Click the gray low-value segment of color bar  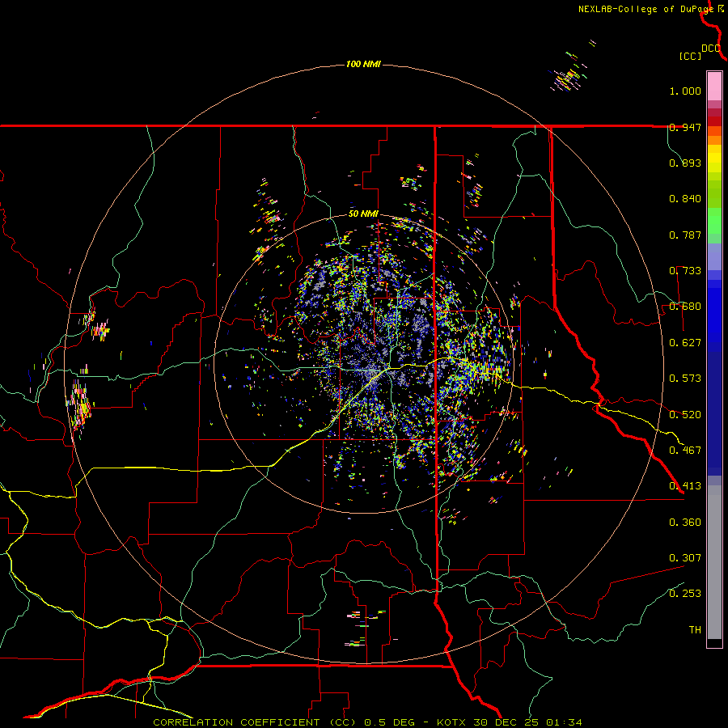(x=714, y=562)
